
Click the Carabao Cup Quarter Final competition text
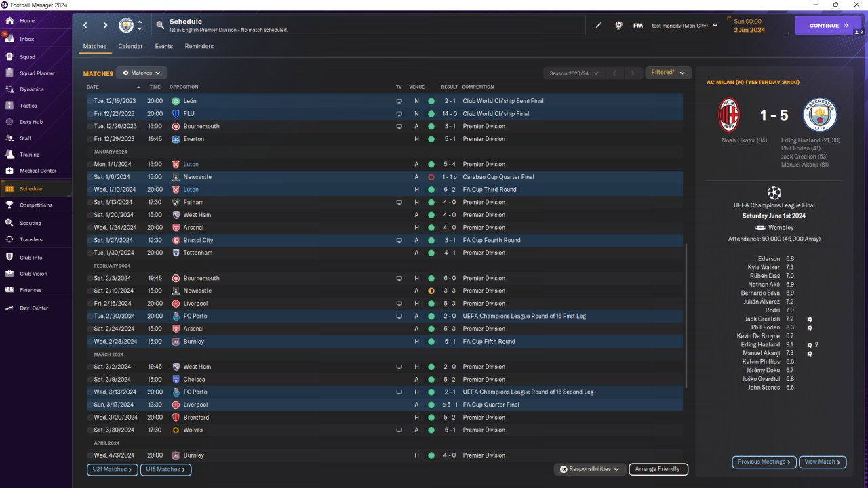point(498,177)
